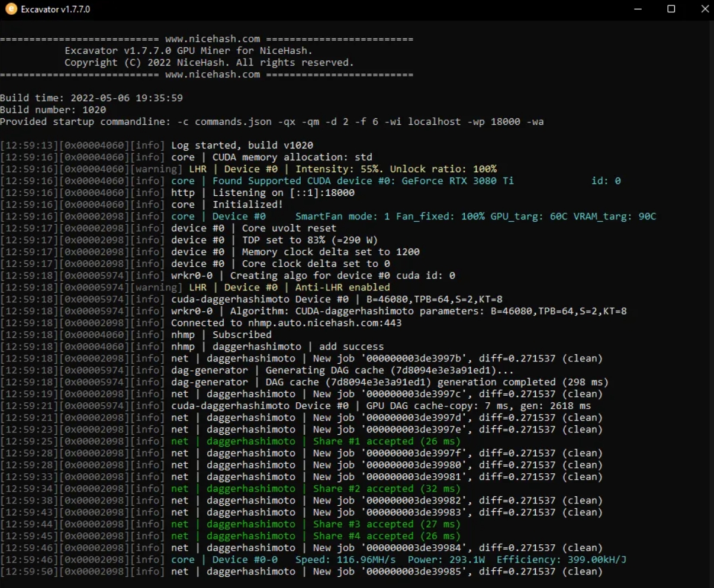Screen dimensions: 714x588
Task: Minimize the Excavator console window
Action: tap(638, 9)
